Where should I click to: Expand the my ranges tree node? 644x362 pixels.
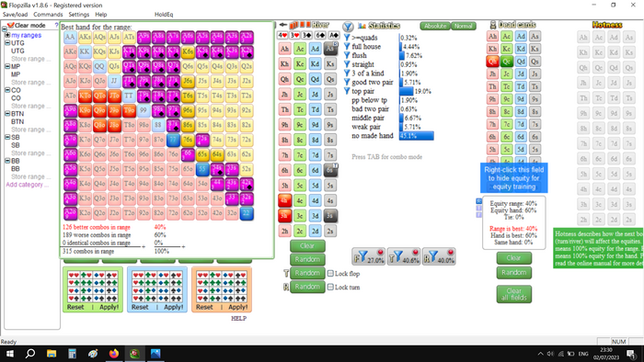pyautogui.click(x=7, y=35)
